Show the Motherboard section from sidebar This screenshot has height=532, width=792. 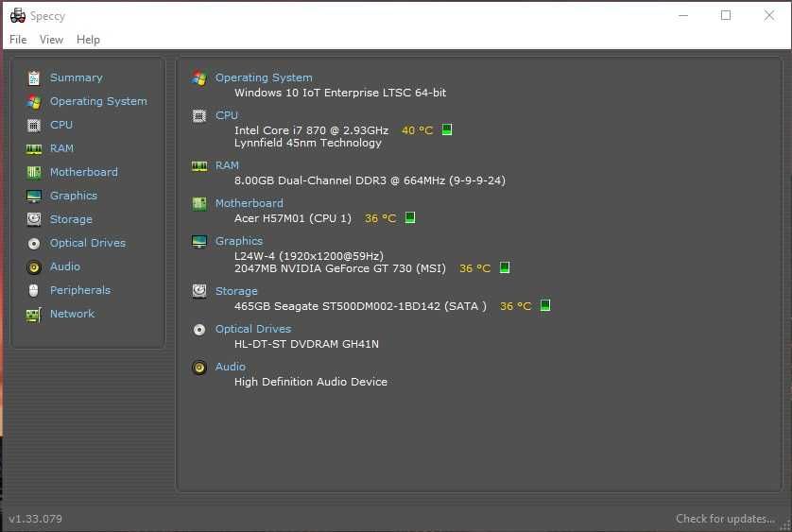[84, 172]
